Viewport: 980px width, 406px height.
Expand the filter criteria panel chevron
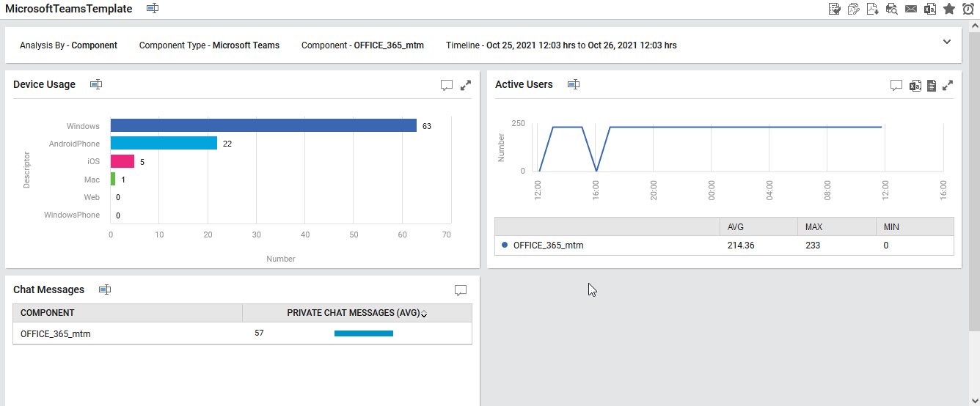click(946, 42)
